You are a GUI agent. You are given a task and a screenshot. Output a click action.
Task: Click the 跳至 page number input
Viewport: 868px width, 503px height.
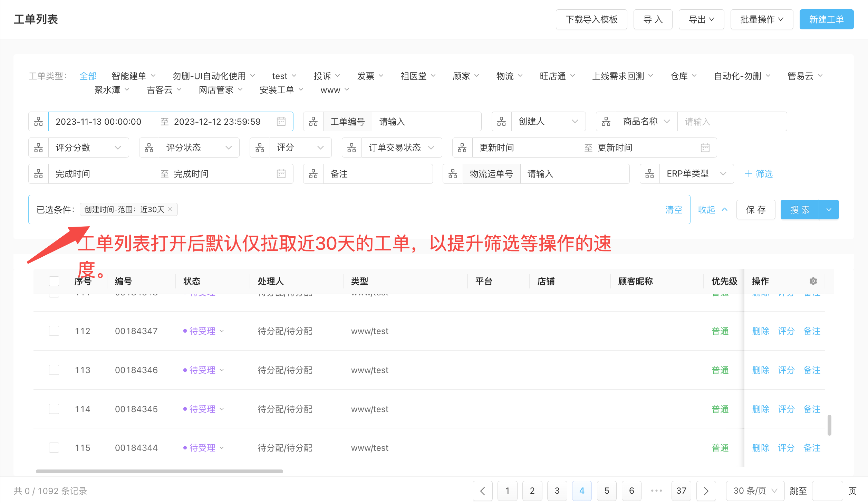tap(827, 491)
